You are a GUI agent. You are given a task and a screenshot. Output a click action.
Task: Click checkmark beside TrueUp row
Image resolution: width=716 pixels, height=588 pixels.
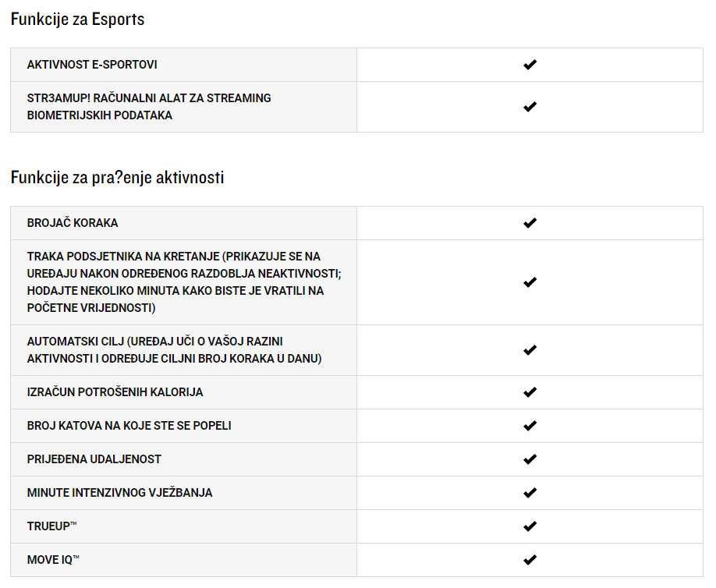530,526
